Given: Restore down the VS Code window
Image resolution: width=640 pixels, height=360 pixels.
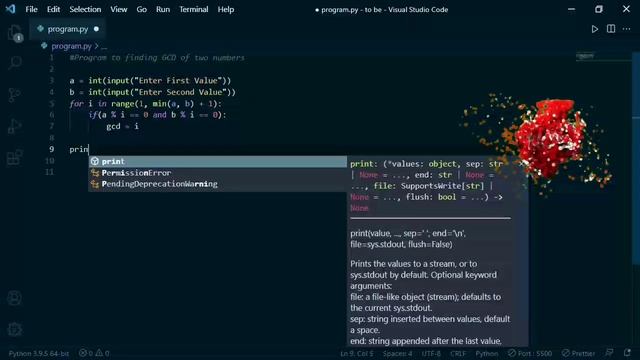Looking at the screenshot, I should 599,9.
